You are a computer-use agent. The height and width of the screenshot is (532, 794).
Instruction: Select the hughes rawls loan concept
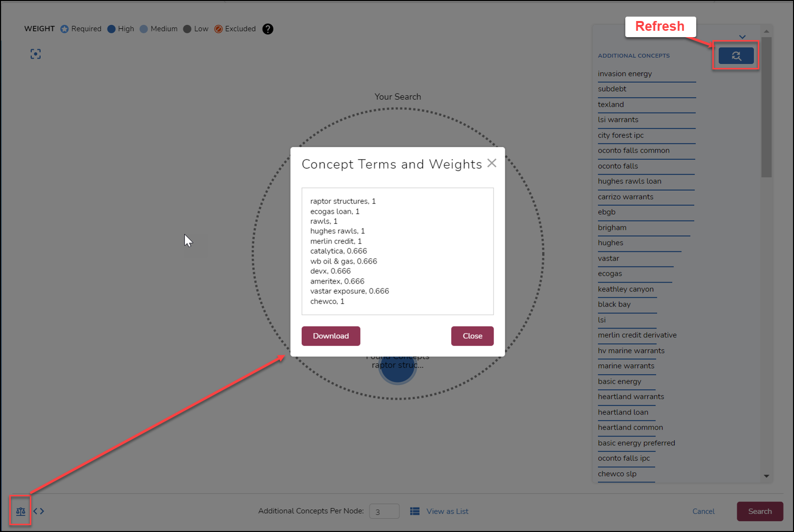coord(629,181)
